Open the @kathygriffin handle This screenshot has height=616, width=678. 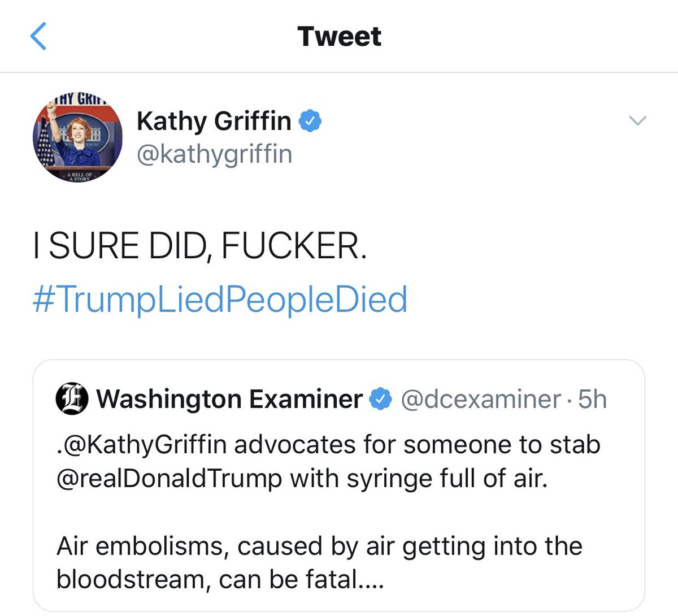click(215, 154)
